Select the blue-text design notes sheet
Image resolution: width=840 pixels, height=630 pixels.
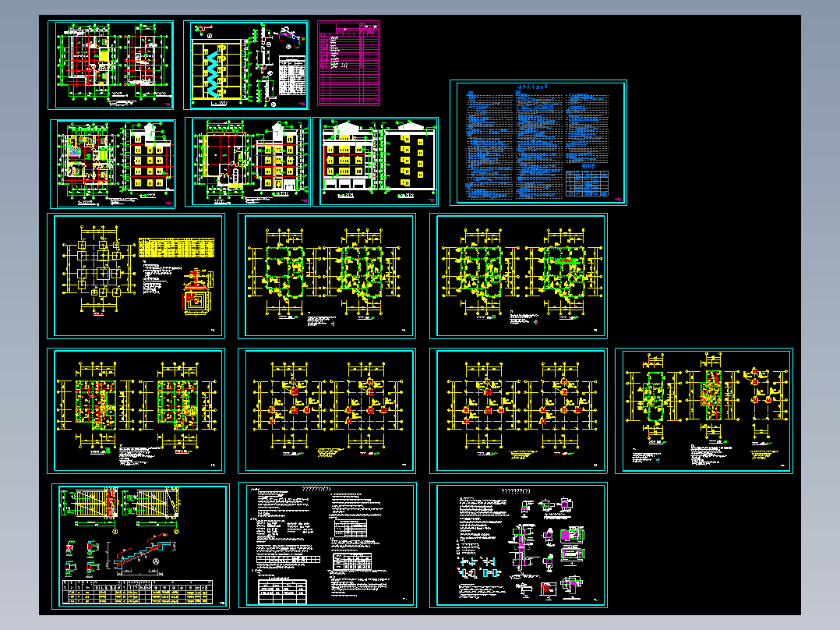tap(538, 143)
